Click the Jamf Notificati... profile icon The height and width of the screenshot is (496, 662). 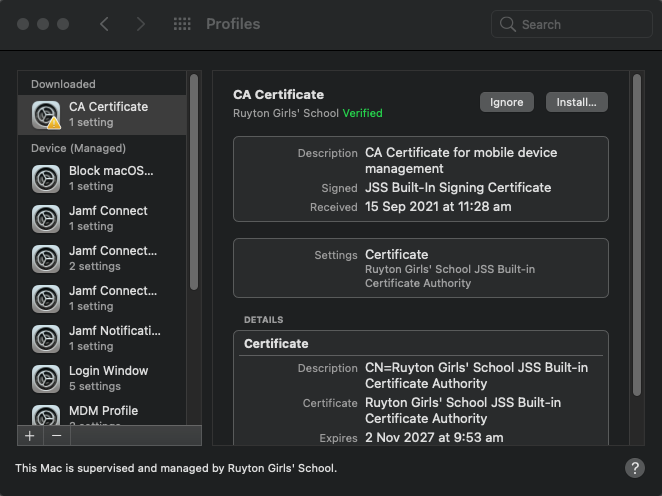[46, 339]
